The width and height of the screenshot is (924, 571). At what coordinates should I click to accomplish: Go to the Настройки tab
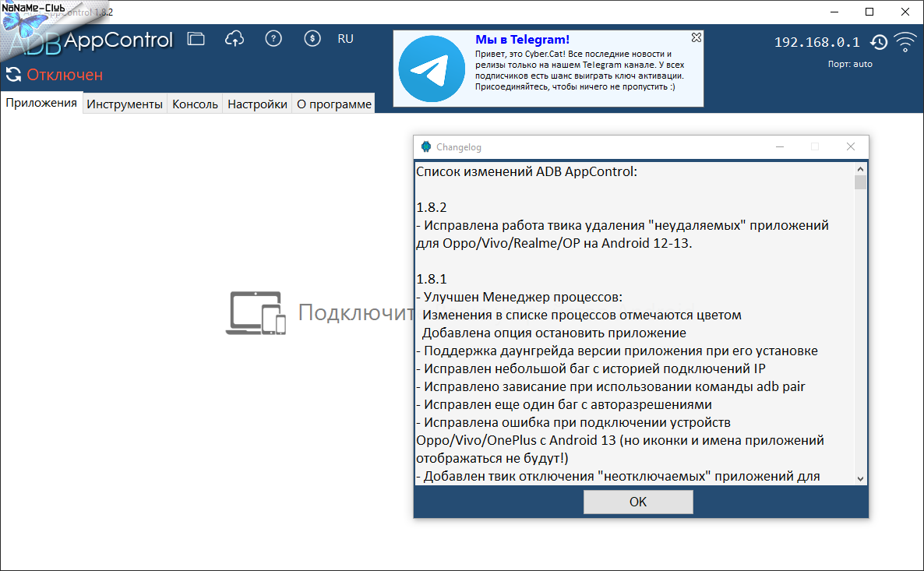point(257,104)
